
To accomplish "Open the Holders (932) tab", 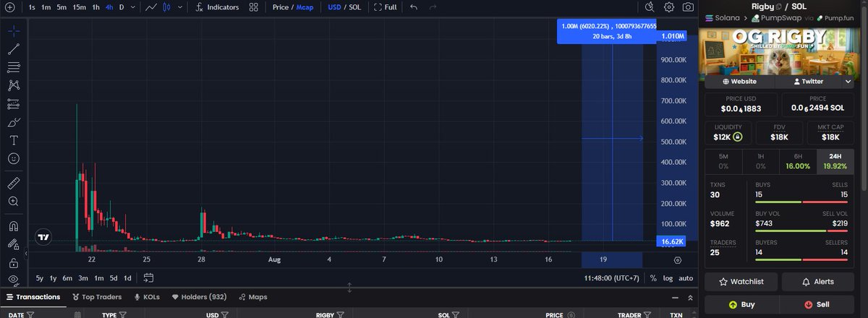I will point(199,296).
